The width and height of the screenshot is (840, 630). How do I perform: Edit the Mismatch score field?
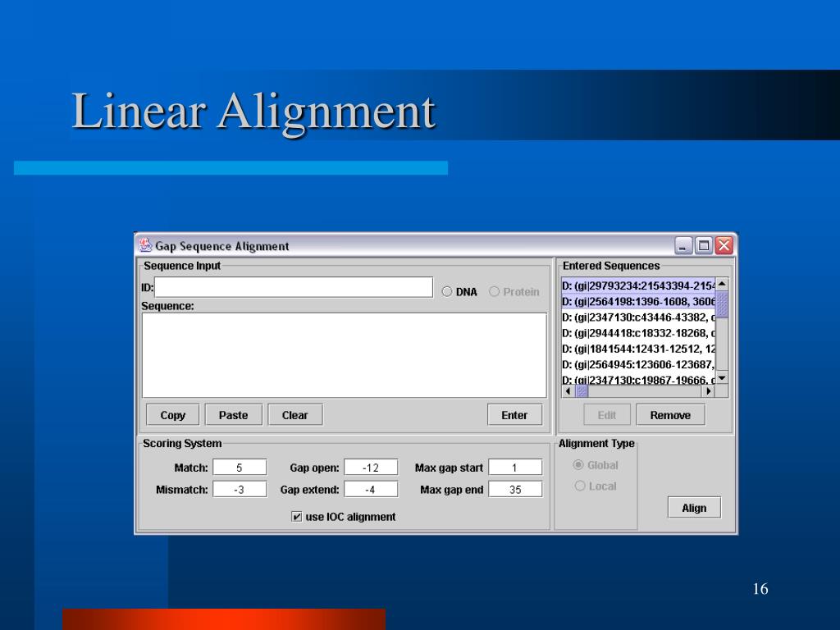click(x=240, y=489)
